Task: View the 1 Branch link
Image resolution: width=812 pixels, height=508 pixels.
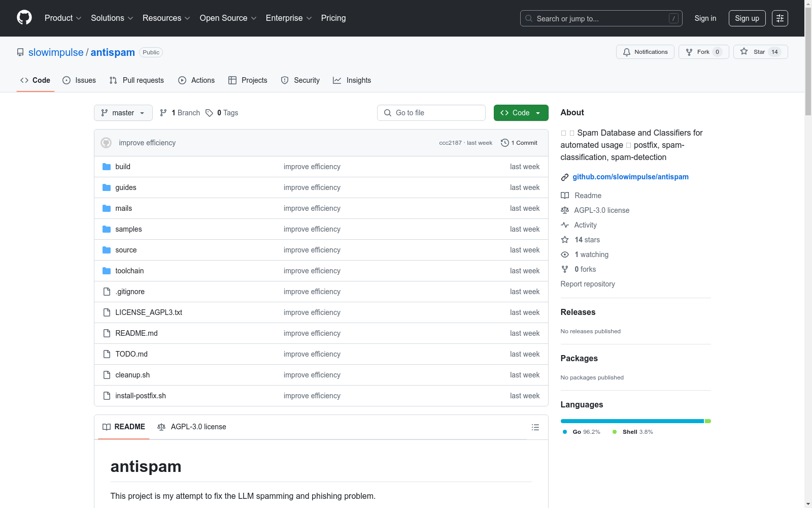Action: pyautogui.click(x=180, y=113)
